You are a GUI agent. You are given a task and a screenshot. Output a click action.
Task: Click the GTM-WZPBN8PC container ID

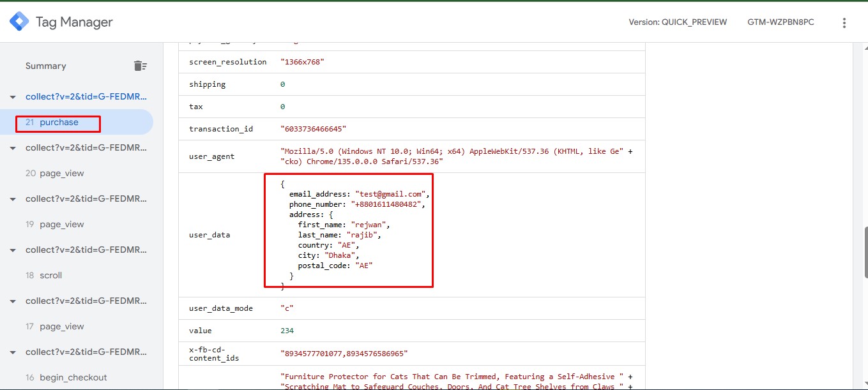click(780, 22)
